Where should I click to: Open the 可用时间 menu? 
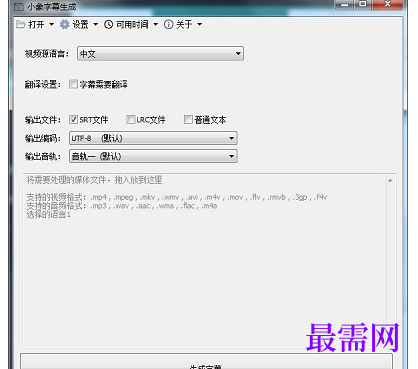[x=132, y=24]
